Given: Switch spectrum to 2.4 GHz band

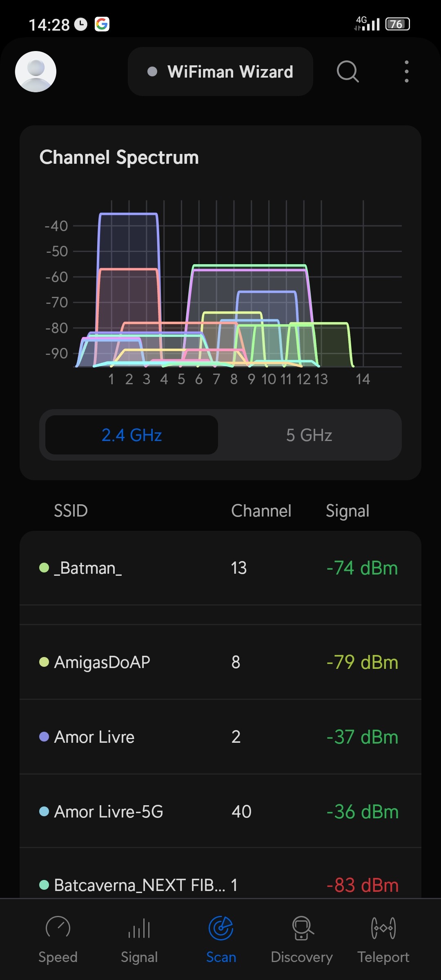Looking at the screenshot, I should coord(131,435).
